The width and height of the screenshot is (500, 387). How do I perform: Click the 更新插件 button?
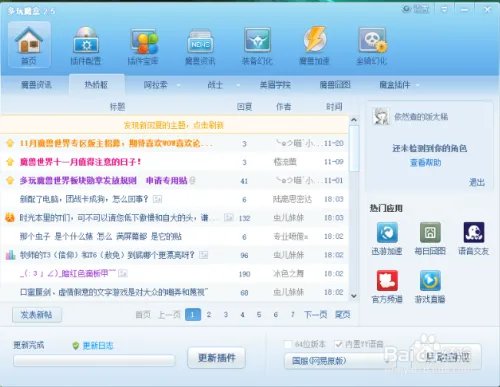pos(217,358)
